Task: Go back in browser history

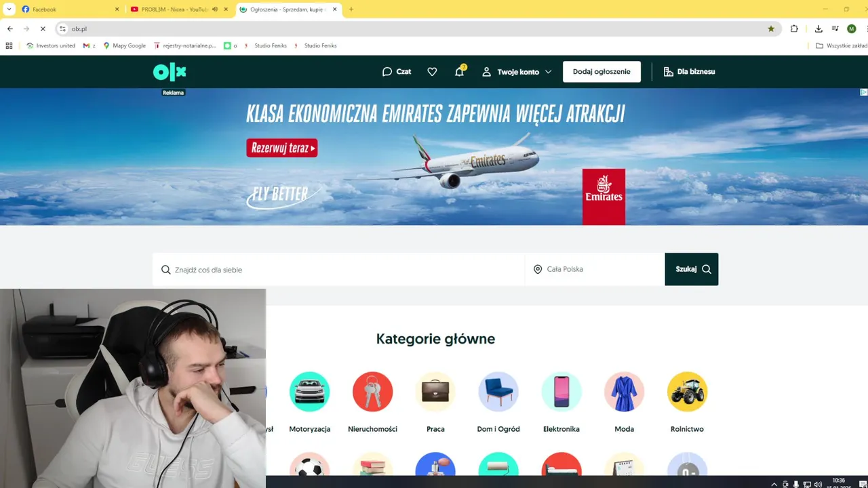Action: pos(10,28)
